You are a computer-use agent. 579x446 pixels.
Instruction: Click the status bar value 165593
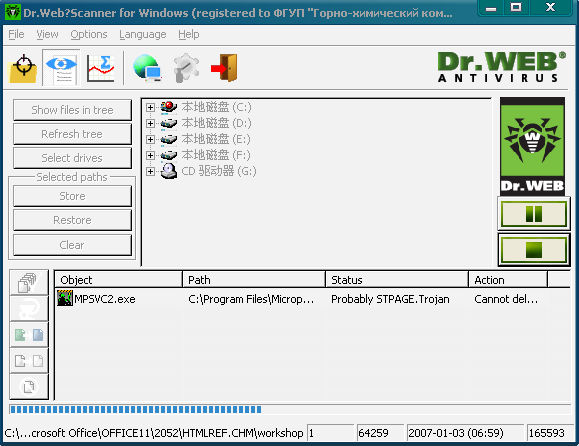(551, 433)
